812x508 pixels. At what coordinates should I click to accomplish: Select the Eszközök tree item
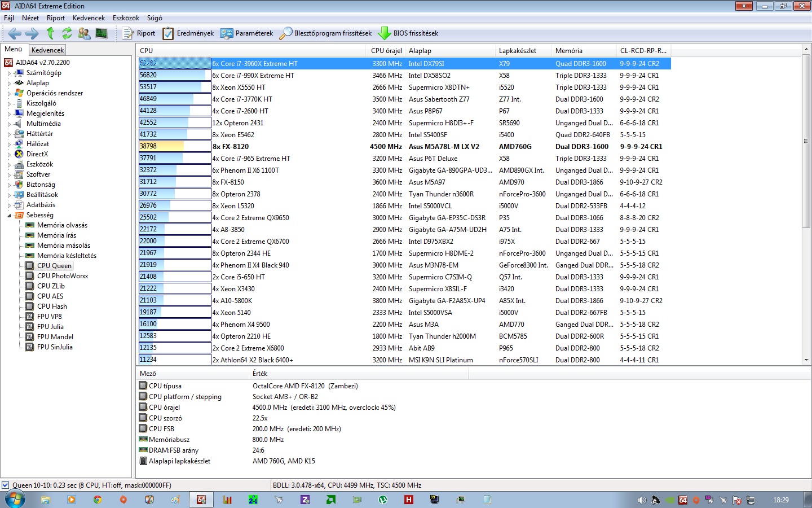39,164
